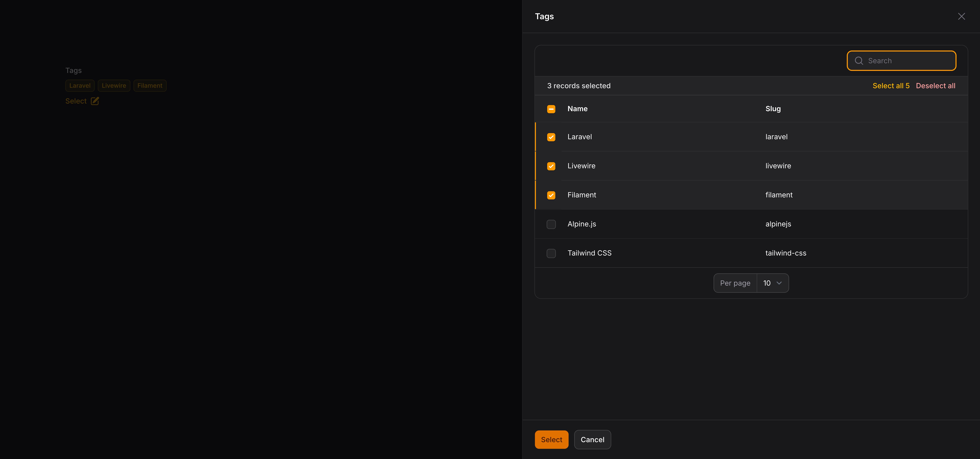Image resolution: width=980 pixels, height=459 pixels.
Task: Click the livewire slug cell
Action: [x=778, y=166]
